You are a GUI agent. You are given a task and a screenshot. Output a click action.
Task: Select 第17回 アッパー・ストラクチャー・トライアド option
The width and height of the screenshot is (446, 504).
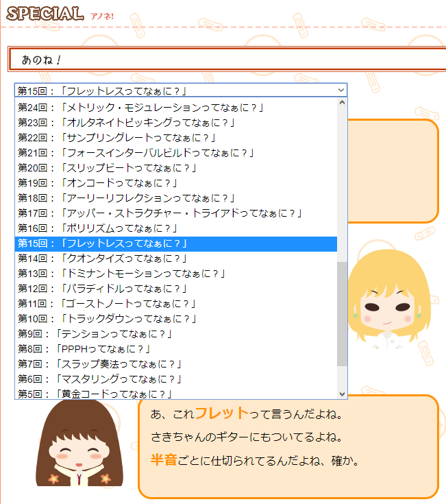pyautogui.click(x=176, y=213)
